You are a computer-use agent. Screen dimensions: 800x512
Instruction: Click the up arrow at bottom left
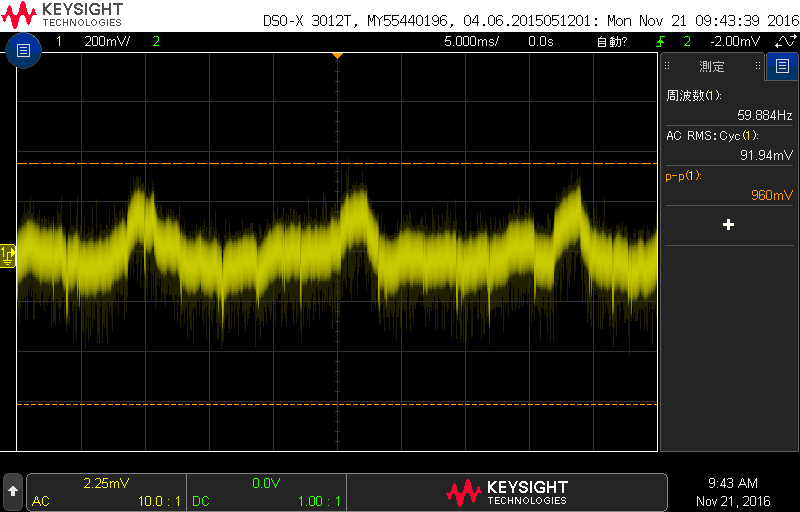pos(12,491)
